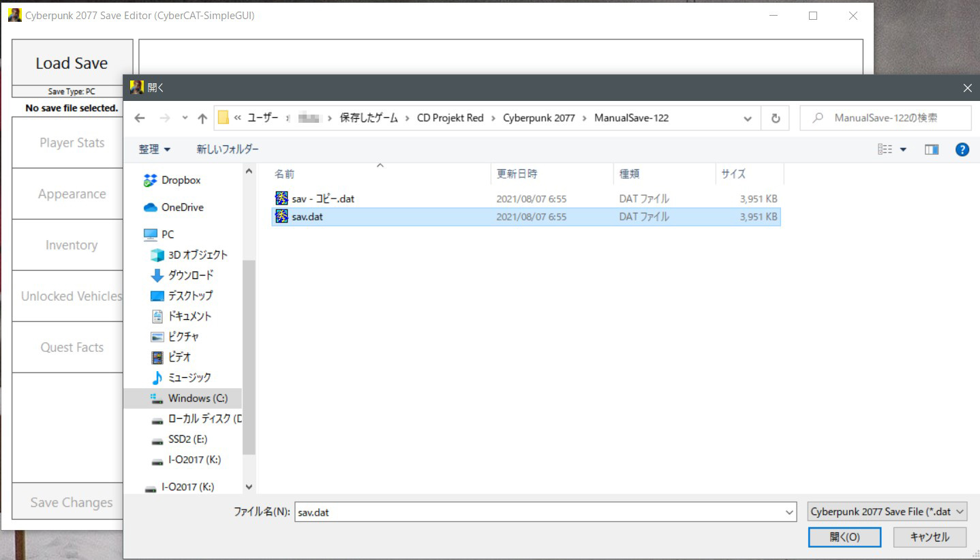
Task: Open the view options dropdown arrow
Action: [904, 149]
